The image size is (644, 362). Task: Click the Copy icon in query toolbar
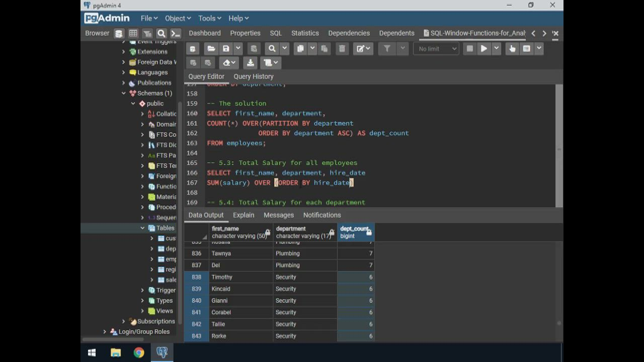(300, 49)
